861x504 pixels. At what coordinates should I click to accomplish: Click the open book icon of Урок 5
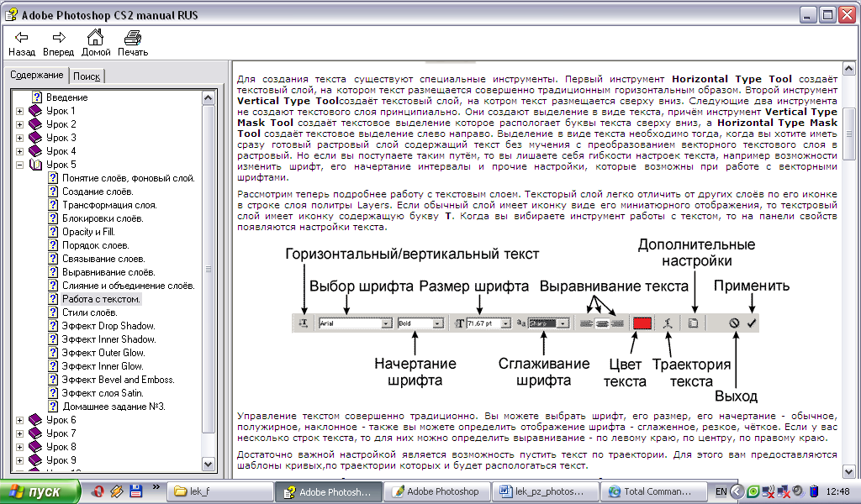[x=35, y=165]
